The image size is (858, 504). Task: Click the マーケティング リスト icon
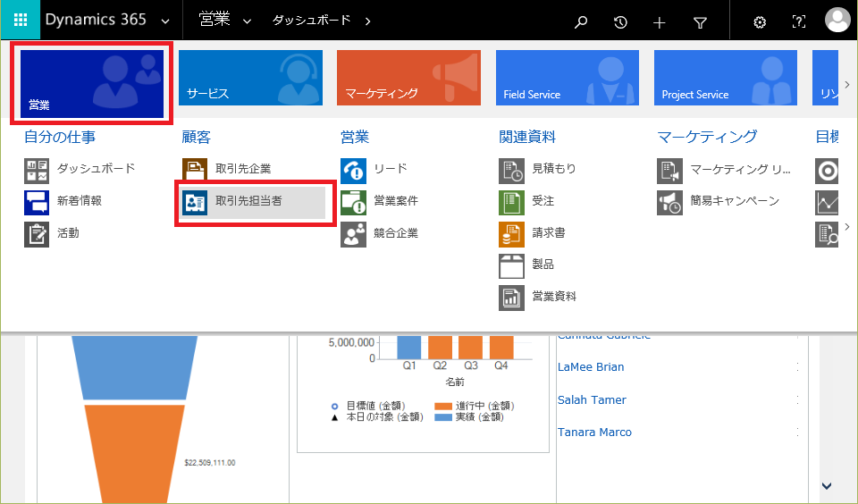click(669, 171)
